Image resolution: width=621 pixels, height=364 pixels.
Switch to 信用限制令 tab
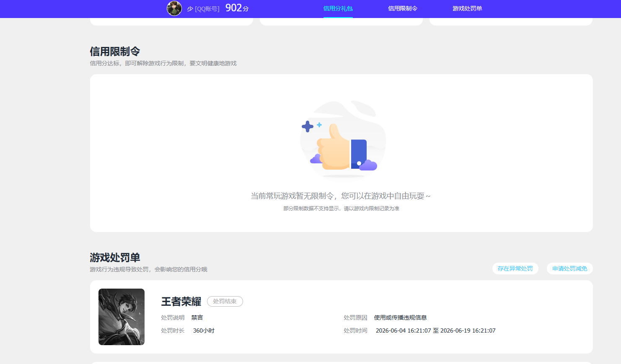pyautogui.click(x=403, y=8)
